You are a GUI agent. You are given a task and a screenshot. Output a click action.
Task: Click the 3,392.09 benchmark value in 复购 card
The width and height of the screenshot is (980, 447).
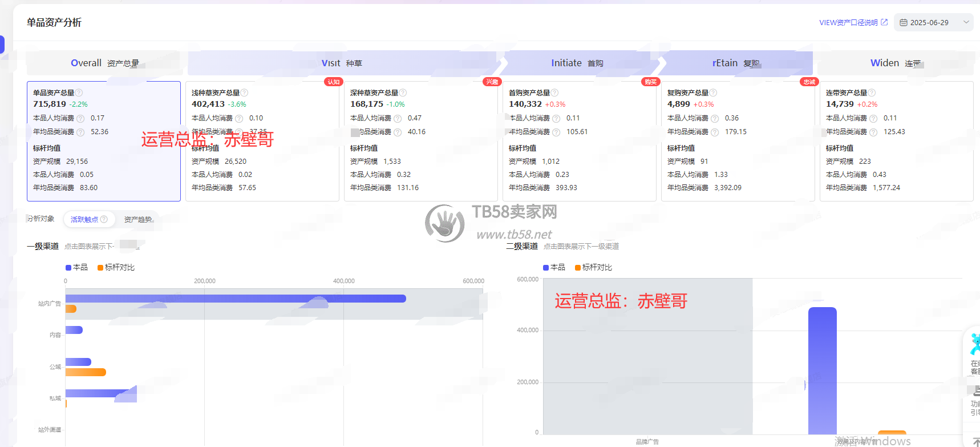coord(728,188)
